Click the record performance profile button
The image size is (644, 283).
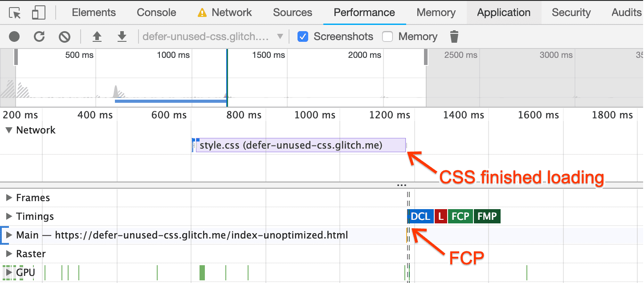[x=14, y=36]
